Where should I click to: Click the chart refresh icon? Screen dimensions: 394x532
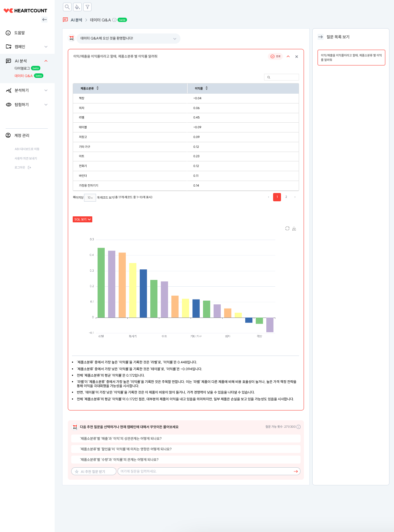click(x=287, y=228)
